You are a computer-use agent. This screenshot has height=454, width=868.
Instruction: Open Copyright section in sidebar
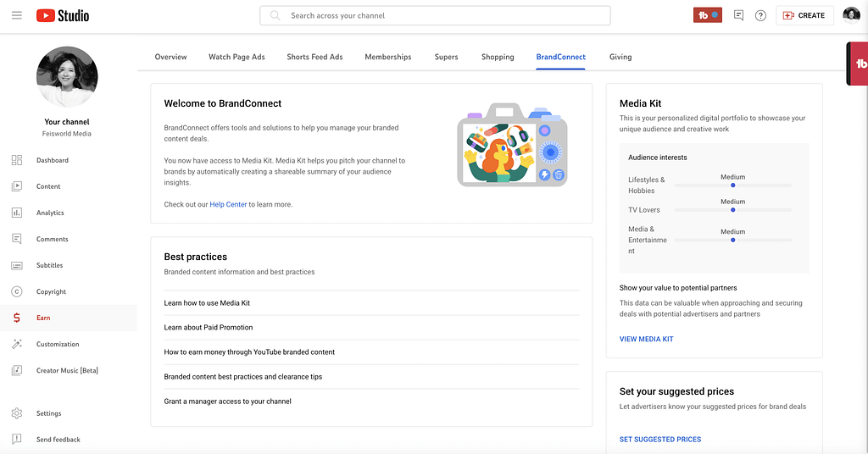[x=51, y=291]
